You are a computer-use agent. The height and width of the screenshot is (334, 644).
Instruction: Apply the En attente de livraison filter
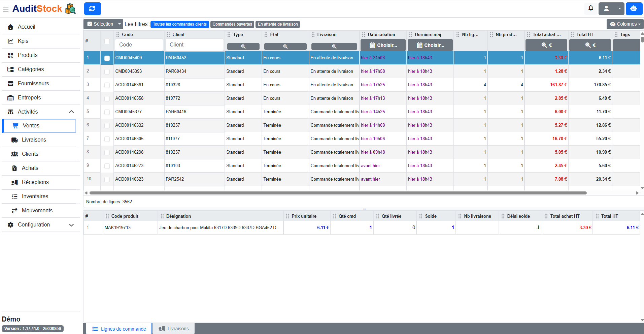pos(277,24)
